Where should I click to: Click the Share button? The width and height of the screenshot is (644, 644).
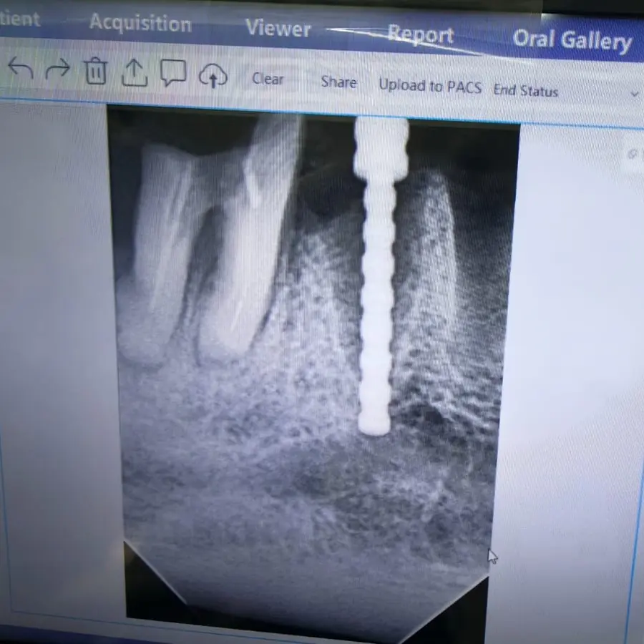(x=339, y=82)
